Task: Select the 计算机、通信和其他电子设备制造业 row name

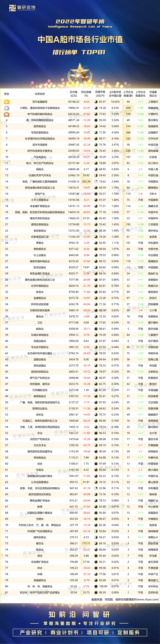Action: pos(40,108)
